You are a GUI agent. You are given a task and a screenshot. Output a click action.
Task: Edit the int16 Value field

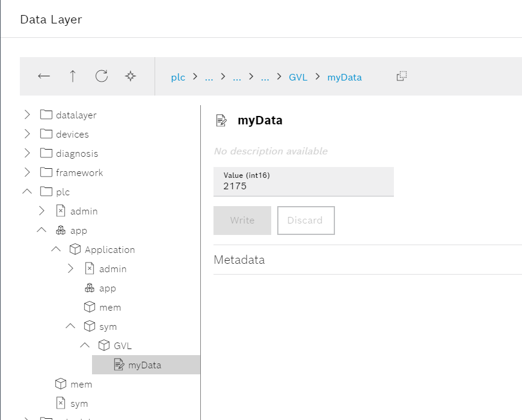pyautogui.click(x=303, y=186)
